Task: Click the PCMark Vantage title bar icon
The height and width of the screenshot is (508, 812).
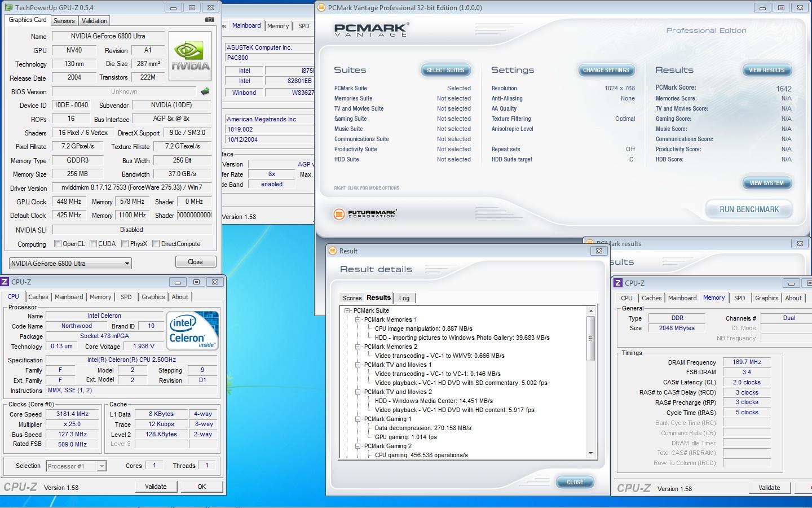Action: point(321,8)
